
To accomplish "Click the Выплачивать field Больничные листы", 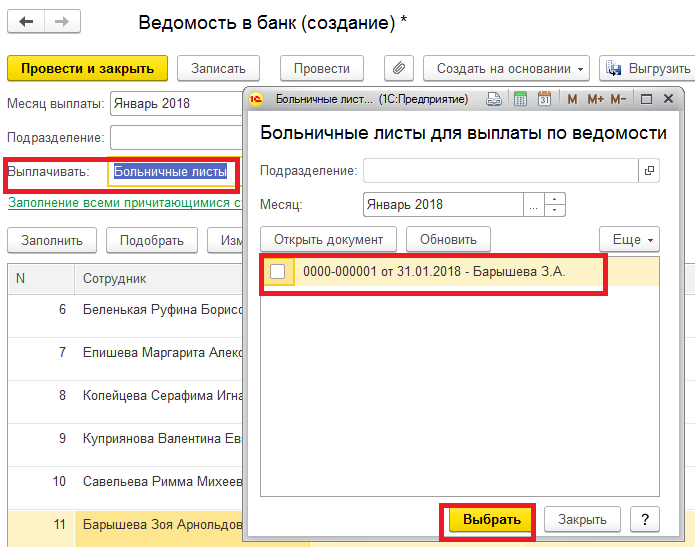I will click(x=173, y=172).
